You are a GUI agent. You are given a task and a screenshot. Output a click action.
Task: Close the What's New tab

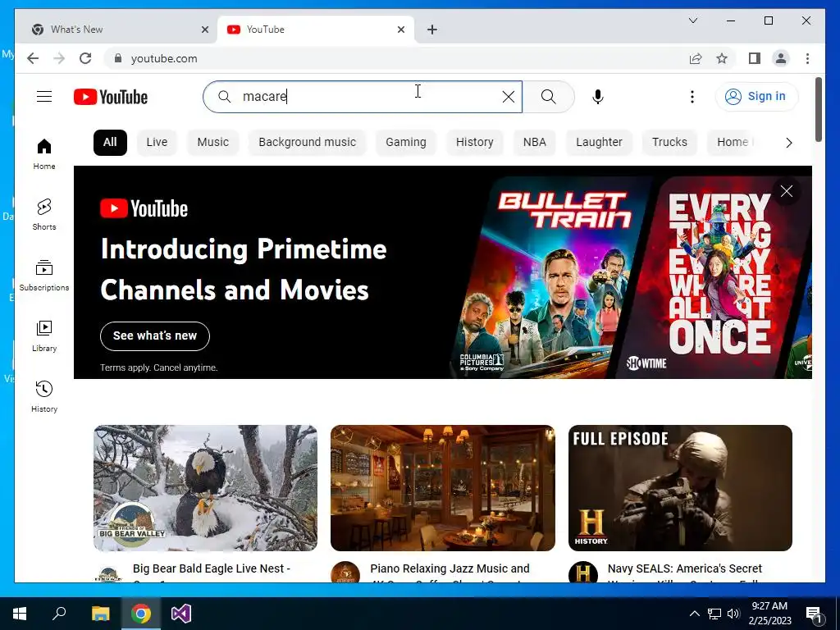pyautogui.click(x=204, y=30)
